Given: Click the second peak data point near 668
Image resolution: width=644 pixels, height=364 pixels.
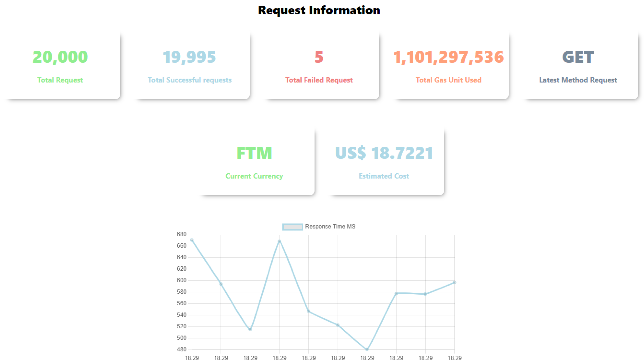Looking at the screenshot, I should [x=279, y=241].
